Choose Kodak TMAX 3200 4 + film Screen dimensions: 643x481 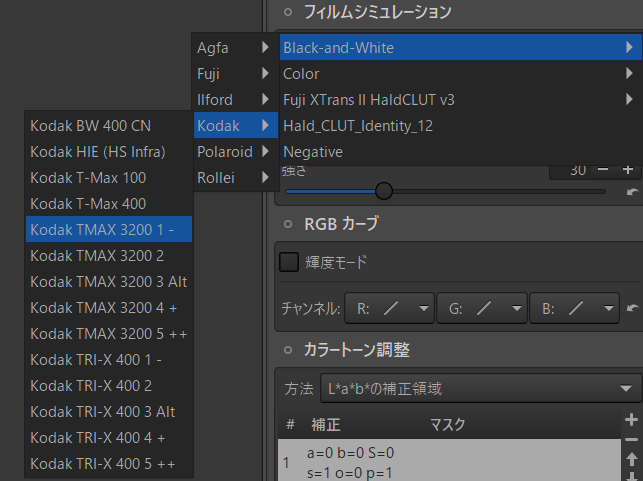tap(109, 308)
